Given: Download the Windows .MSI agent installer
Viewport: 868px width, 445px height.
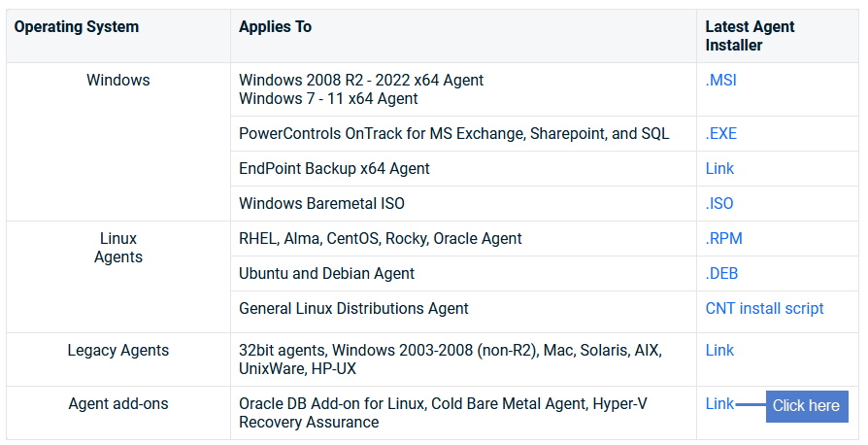Looking at the screenshot, I should coord(720,81).
